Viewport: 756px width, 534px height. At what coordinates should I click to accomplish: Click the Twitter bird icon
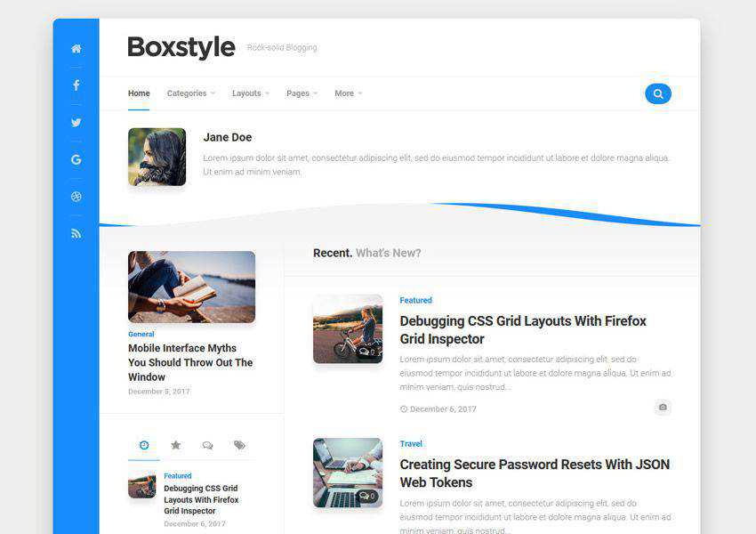(76, 123)
